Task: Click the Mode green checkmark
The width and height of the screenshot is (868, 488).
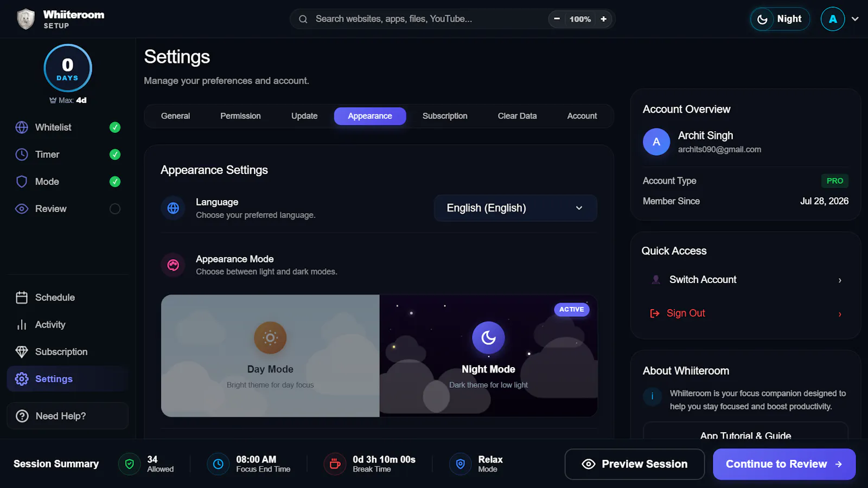Action: [x=115, y=182]
